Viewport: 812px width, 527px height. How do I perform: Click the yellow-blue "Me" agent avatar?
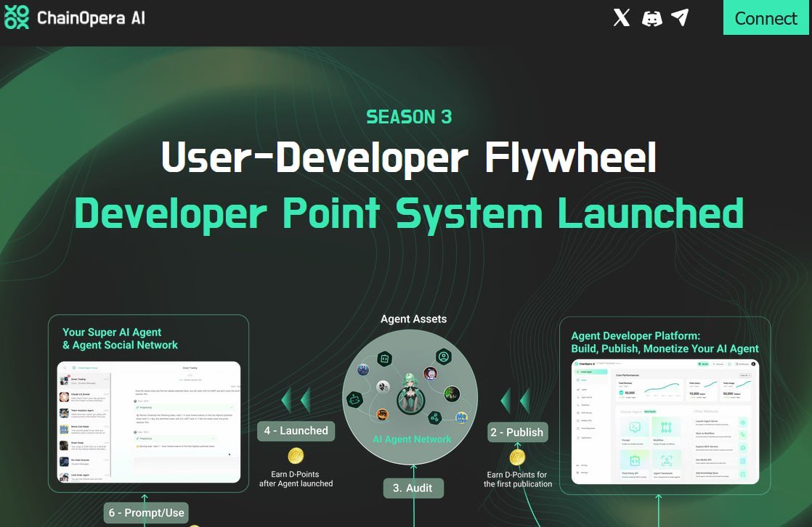461,417
